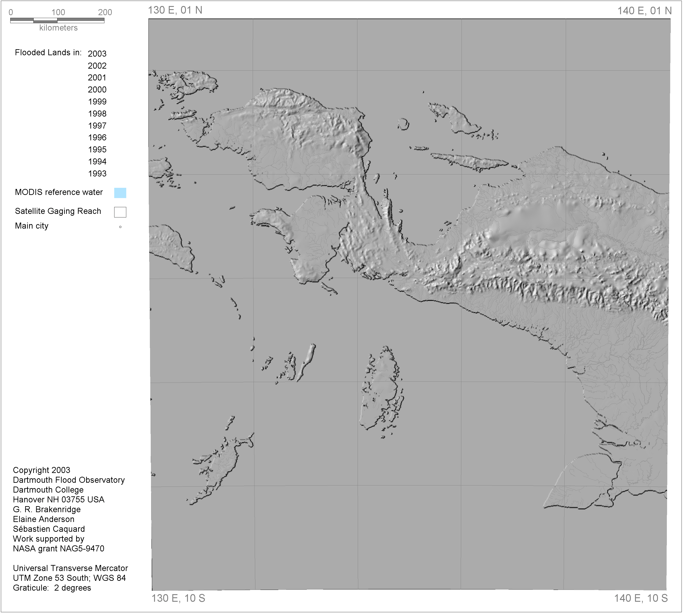
Task: Click the Dartmouth Flood Observatory text
Action: pyautogui.click(x=69, y=480)
